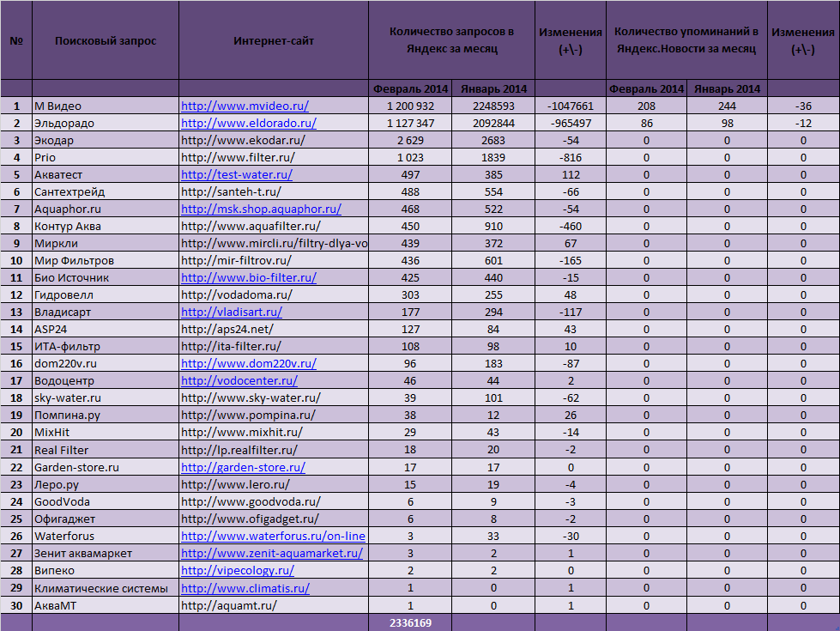Click the 'АкваМТ' cell
Image resolution: width=840 pixels, height=631 pixels.
point(106,605)
